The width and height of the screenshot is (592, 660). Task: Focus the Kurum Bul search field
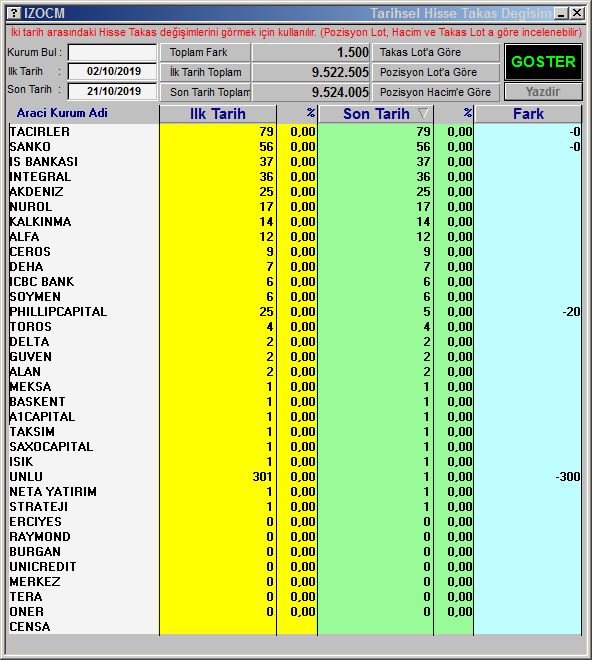(112, 53)
